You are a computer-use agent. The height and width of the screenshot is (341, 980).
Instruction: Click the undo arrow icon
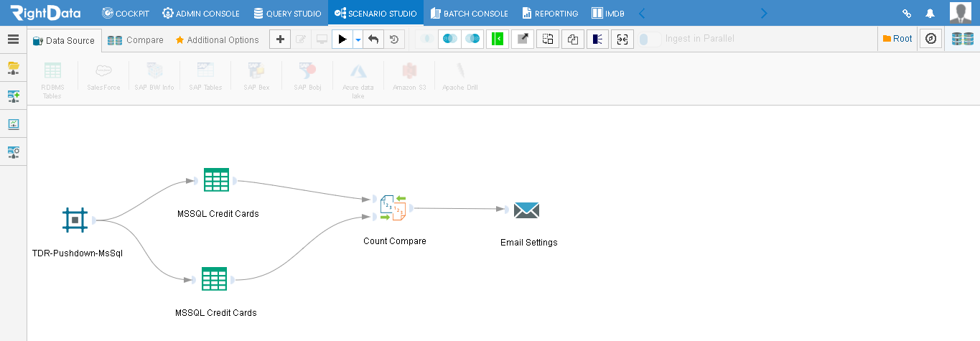[373, 39]
